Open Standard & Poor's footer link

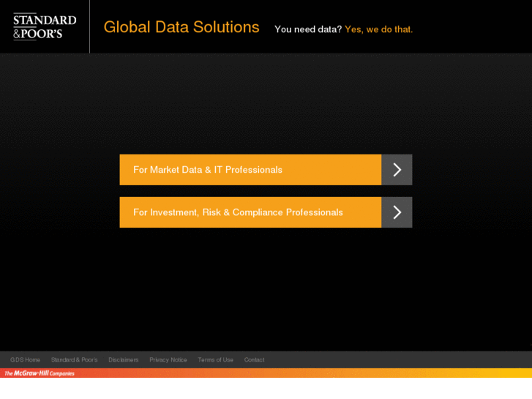pos(75,359)
